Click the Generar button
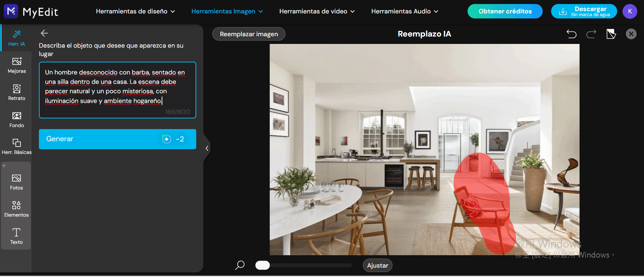Viewport: 644px width, 277px height. [117, 139]
